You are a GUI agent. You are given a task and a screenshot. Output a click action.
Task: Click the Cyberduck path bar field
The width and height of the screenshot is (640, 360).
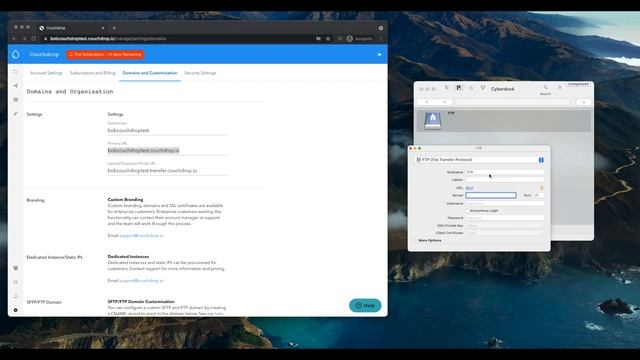click(514, 102)
